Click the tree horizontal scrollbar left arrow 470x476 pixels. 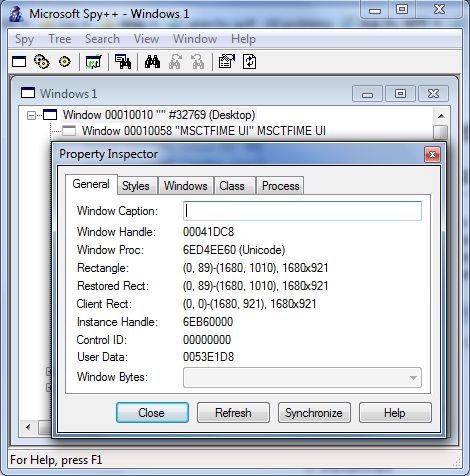[28, 427]
